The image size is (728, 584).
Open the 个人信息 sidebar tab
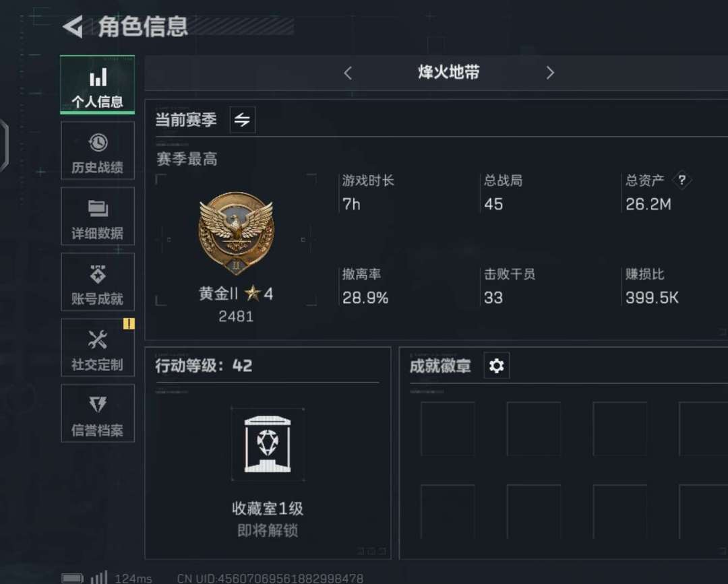click(x=98, y=84)
